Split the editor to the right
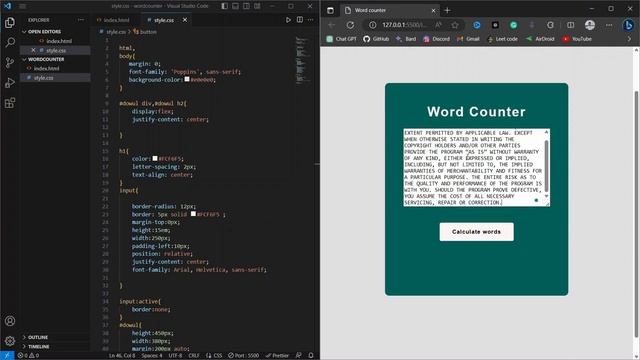 tap(300, 20)
